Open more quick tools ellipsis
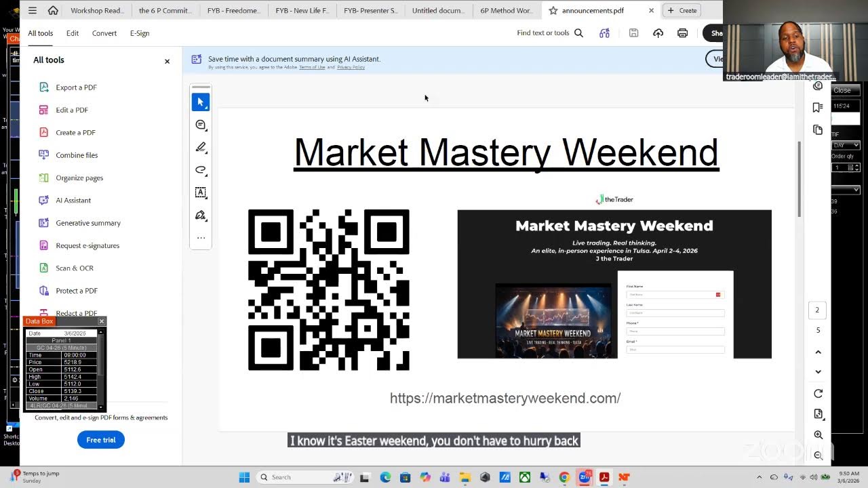Viewport: 868px width, 488px height. tap(200, 238)
